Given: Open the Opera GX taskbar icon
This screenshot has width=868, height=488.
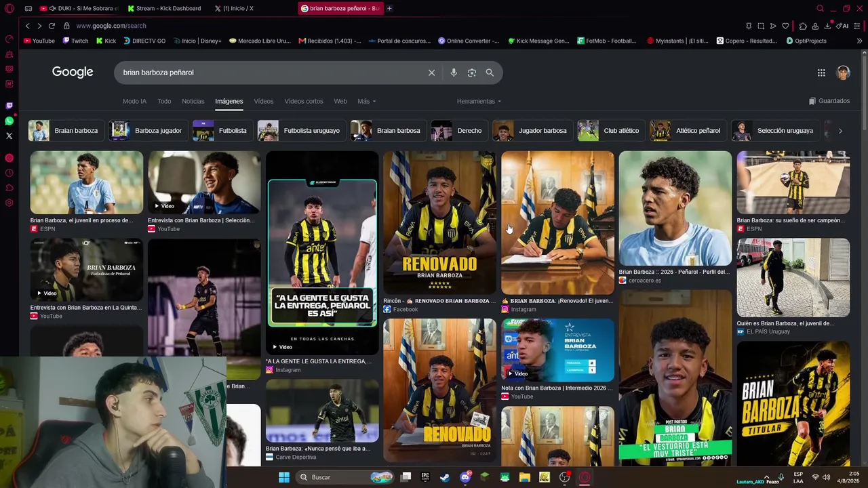Looking at the screenshot, I should click(585, 477).
